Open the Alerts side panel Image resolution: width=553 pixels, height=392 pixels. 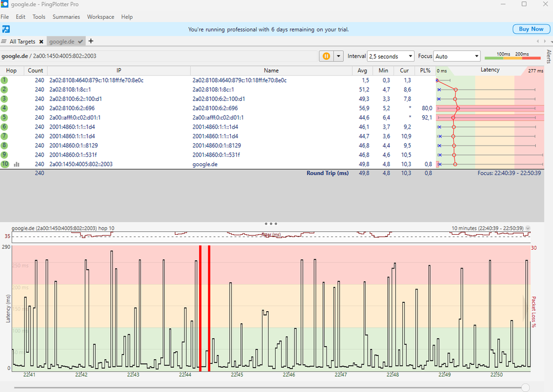[x=549, y=57]
